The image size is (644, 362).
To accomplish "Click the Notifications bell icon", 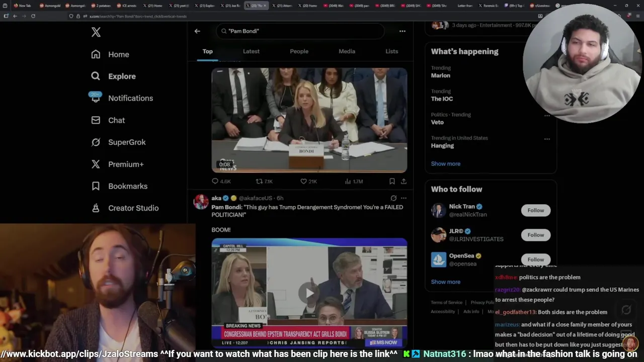I will tap(96, 98).
